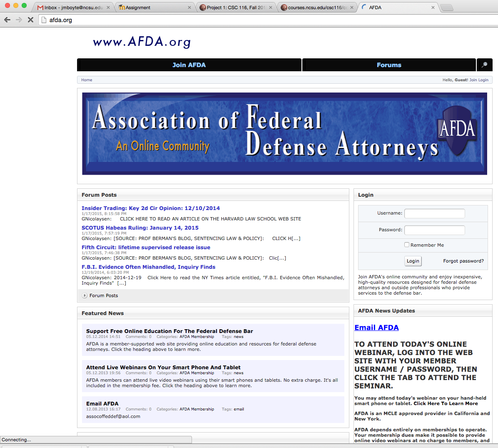Click the AFDA shield logo in banner
498x448 pixels.
click(457, 128)
